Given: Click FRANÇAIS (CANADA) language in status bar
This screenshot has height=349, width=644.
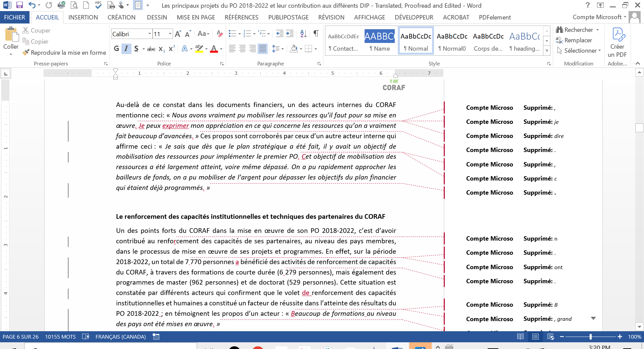Looking at the screenshot, I should click(x=120, y=337).
